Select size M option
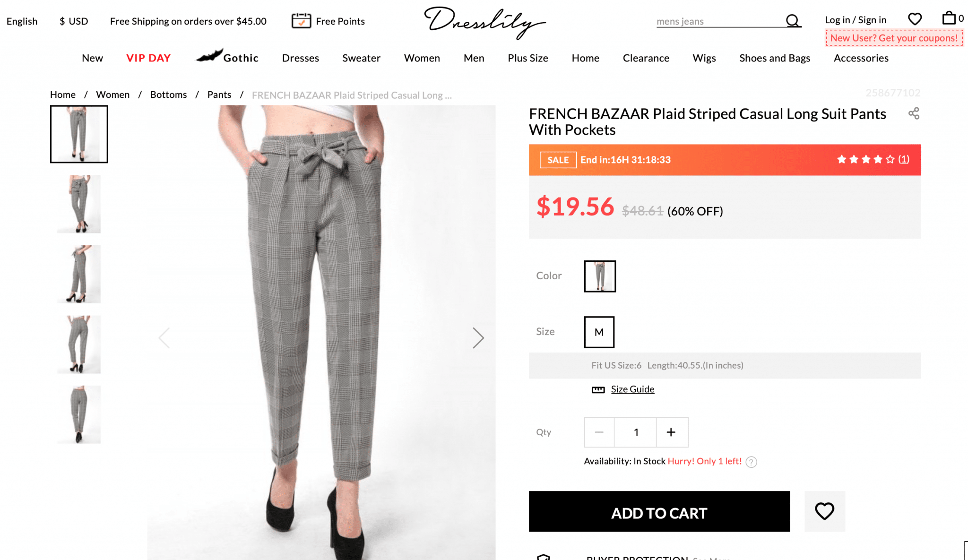 599,332
